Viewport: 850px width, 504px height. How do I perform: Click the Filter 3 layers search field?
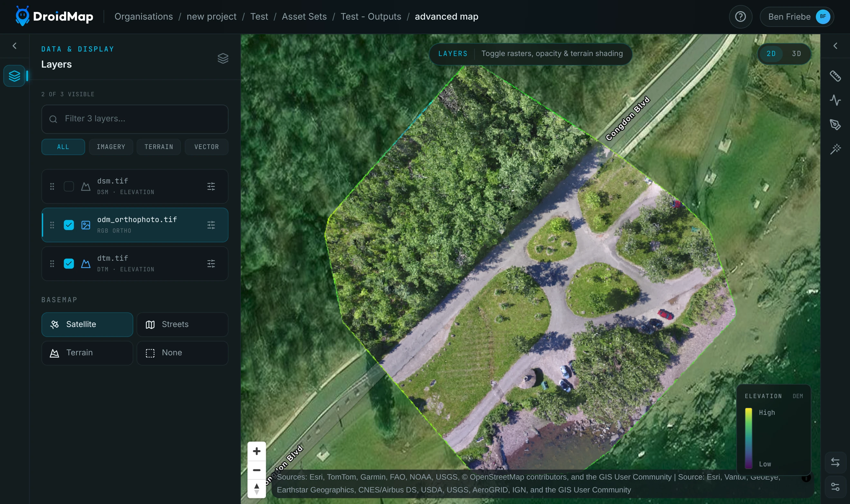(135, 119)
